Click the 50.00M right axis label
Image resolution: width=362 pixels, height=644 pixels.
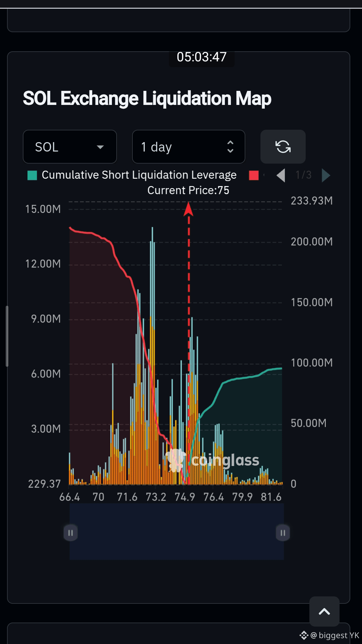309,423
